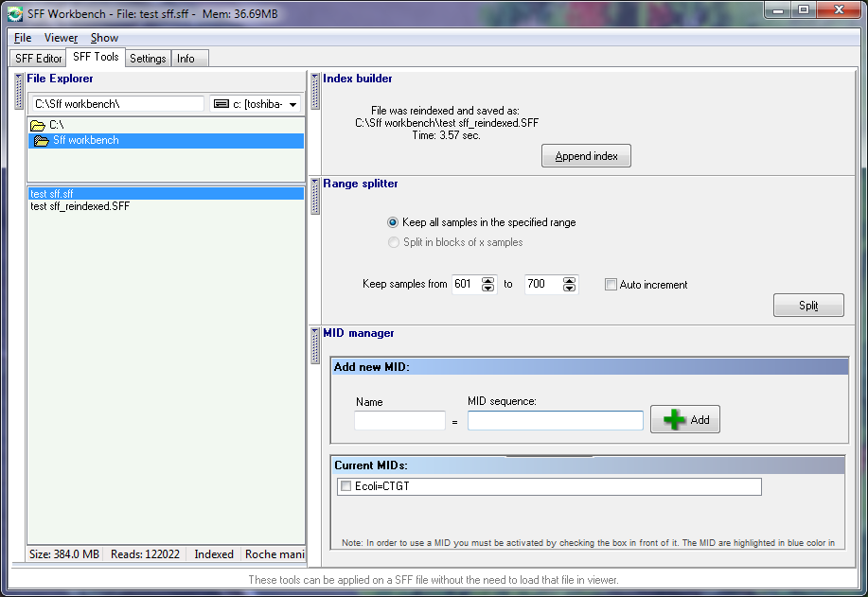
Task: Switch to the Settings tab
Action: pos(147,57)
